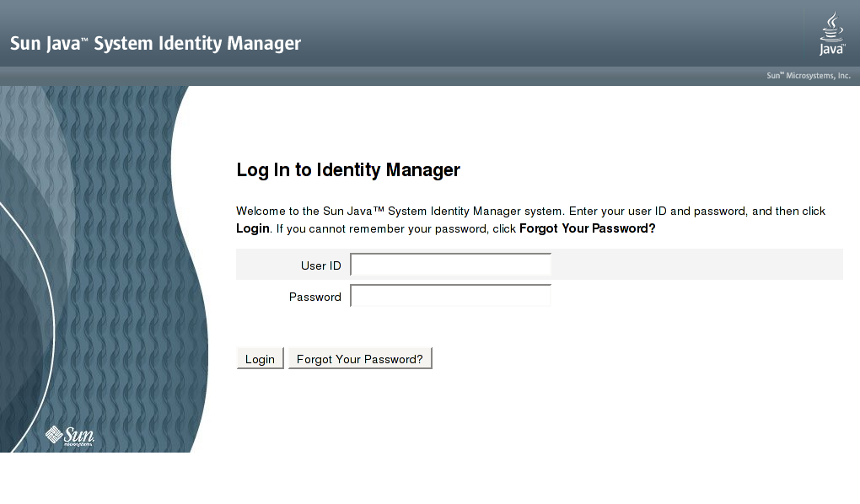
Task: Click the wavy patterned decorative banner image
Action: coord(105,269)
